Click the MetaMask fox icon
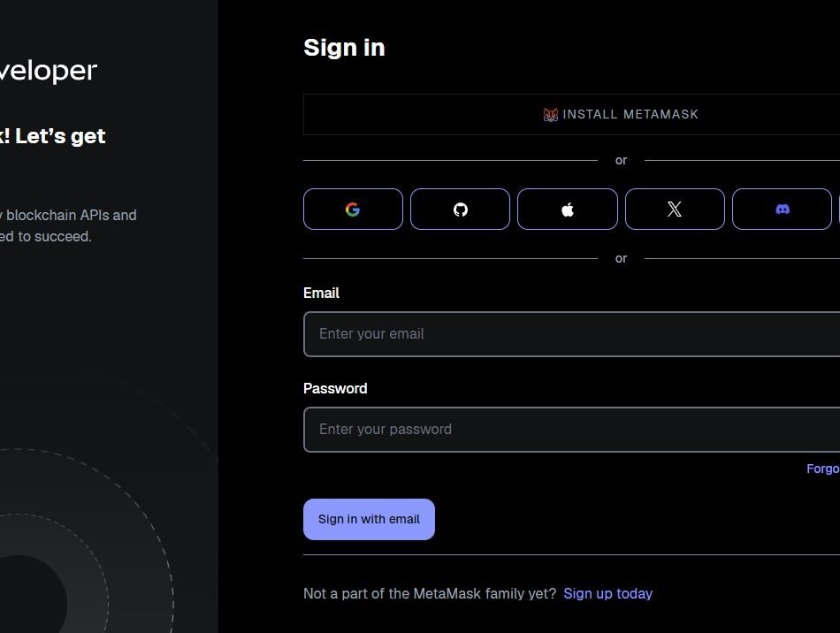 pyautogui.click(x=550, y=114)
